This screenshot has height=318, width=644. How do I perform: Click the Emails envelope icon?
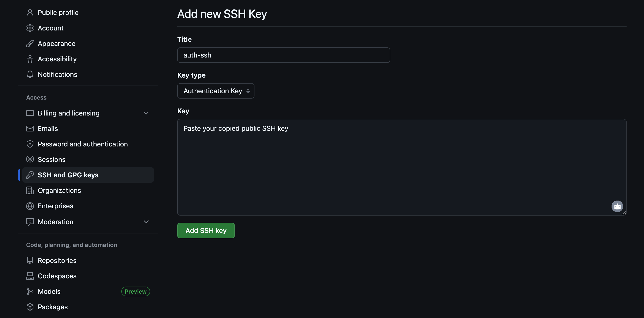30,129
